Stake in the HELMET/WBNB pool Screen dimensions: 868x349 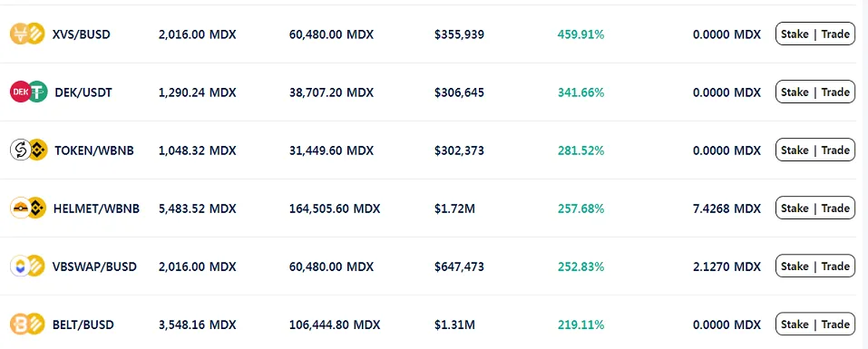(x=795, y=208)
